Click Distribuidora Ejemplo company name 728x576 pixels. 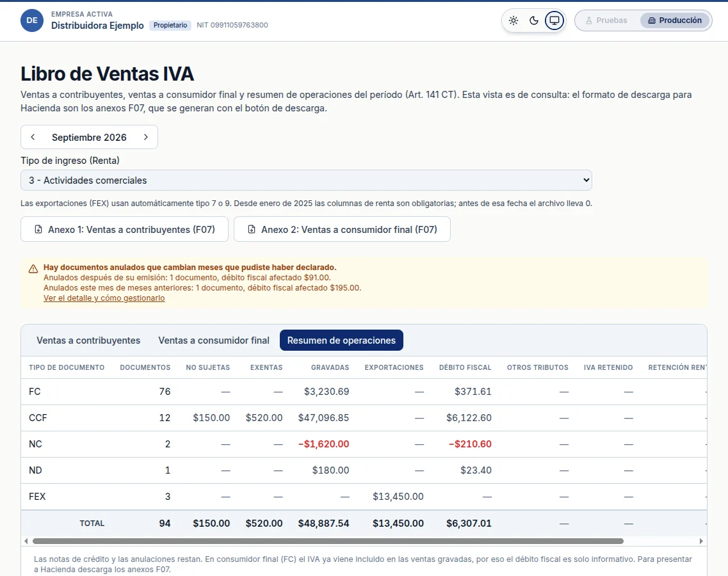(x=97, y=26)
